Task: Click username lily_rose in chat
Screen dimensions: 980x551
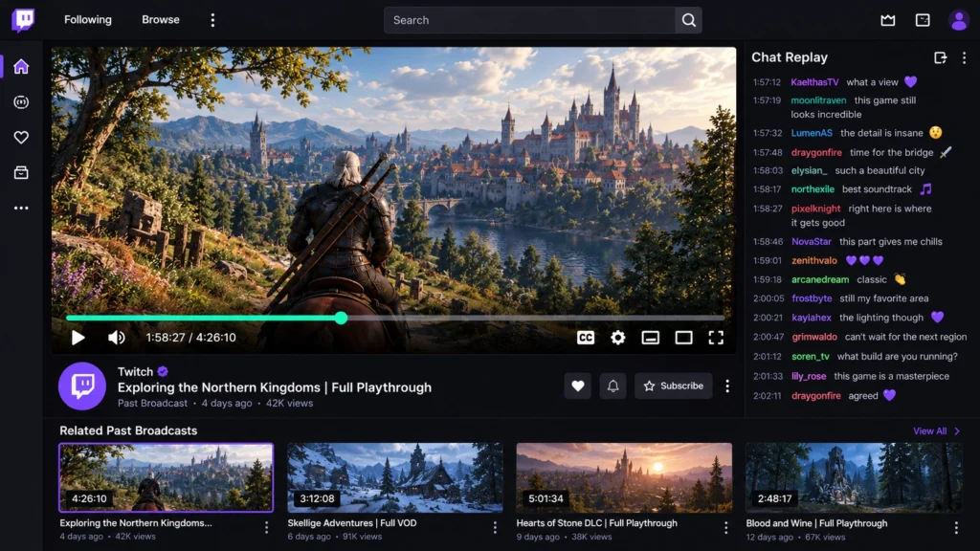Action: point(809,376)
